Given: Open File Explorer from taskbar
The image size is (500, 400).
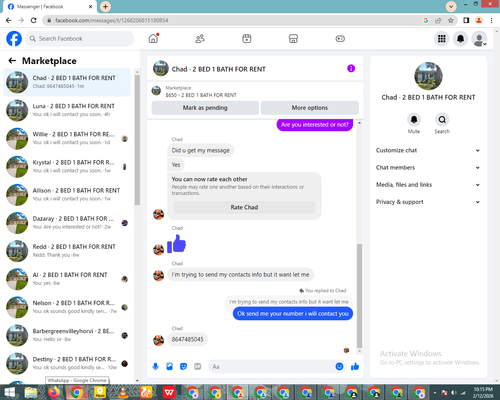Looking at the screenshot, I should [31, 392].
